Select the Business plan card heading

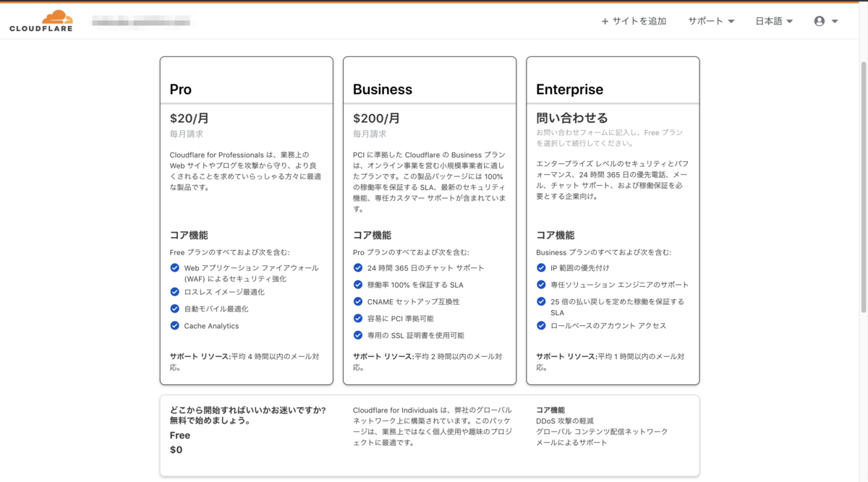tap(383, 90)
